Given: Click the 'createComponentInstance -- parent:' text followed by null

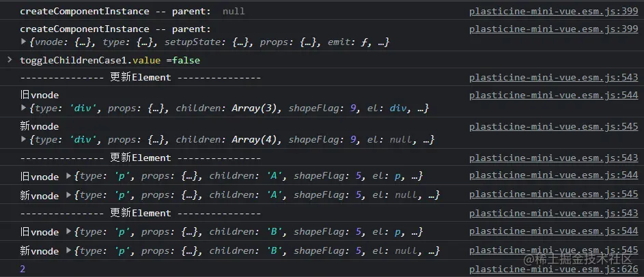Looking at the screenshot, I should 115,12.
